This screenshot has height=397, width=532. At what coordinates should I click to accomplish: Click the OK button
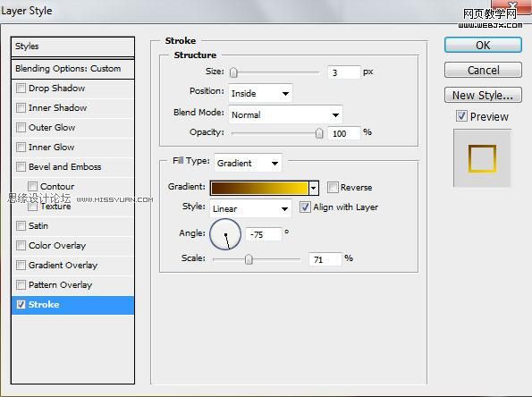point(483,45)
